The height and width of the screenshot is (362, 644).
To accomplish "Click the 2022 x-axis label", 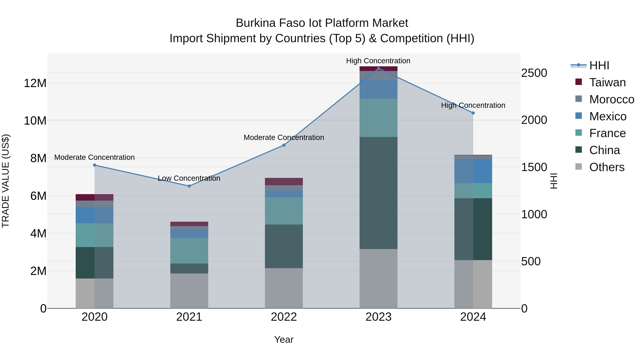I will point(284,317).
